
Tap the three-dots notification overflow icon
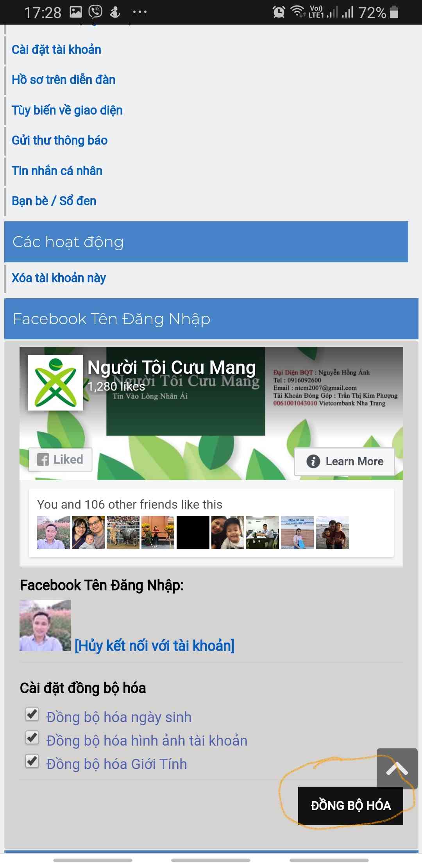click(139, 12)
